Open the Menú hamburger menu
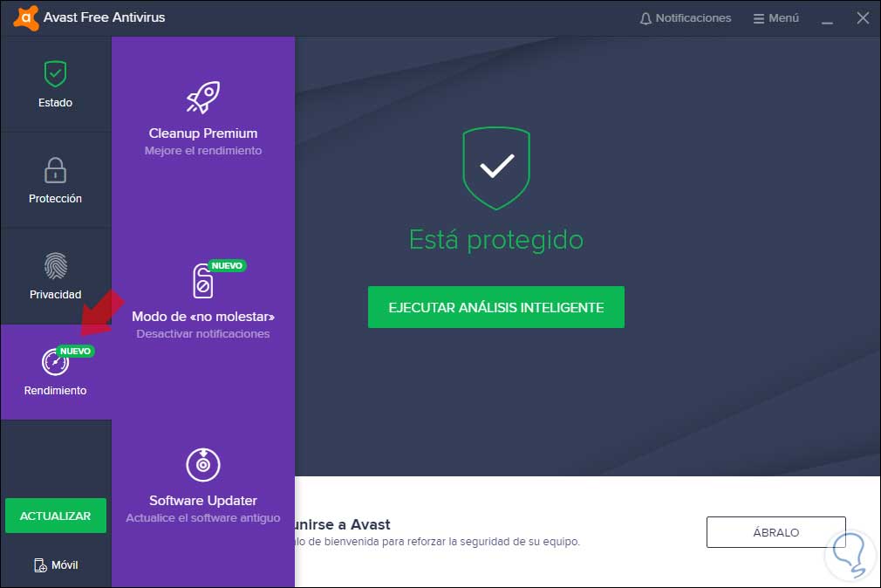Viewport: 881px width, 588px height. coord(775,18)
